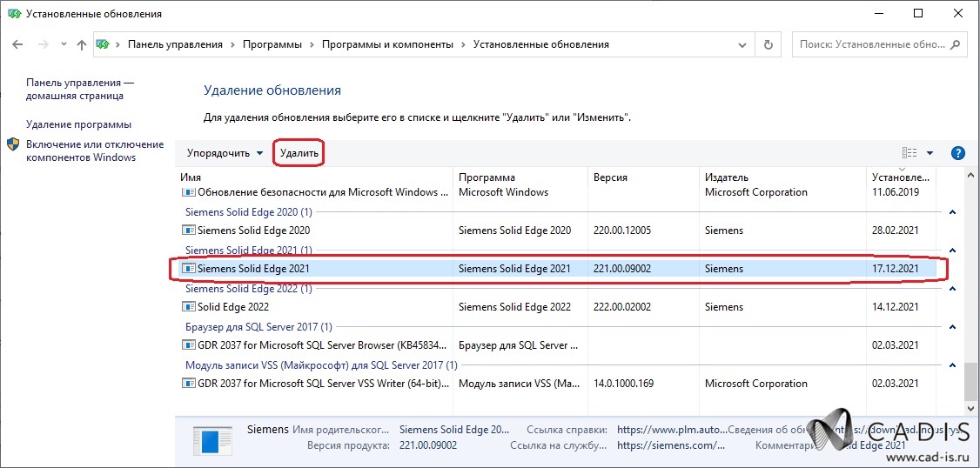Select 'Обновление безопасности для Microsoft Windows' row
Image resolution: width=980 pixels, height=468 pixels.
coord(556,192)
